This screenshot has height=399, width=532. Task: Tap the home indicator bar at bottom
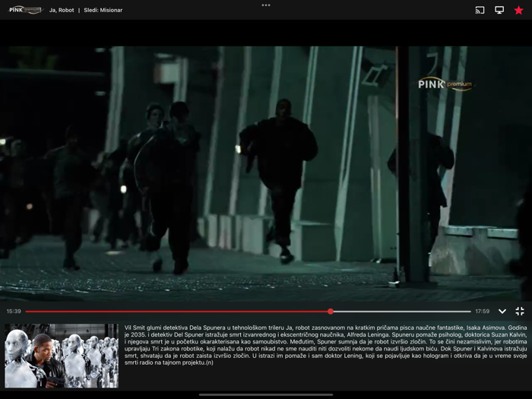click(x=266, y=394)
